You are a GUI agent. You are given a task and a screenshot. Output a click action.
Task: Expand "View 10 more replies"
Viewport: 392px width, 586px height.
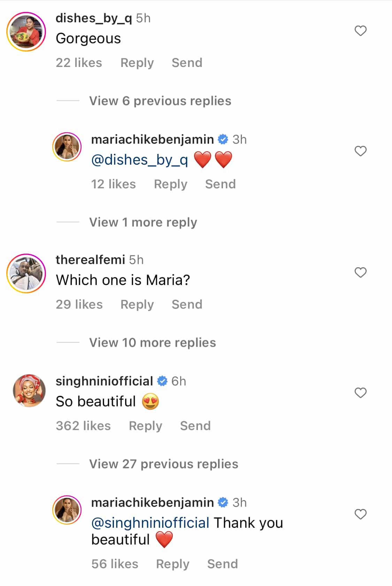[x=152, y=343]
